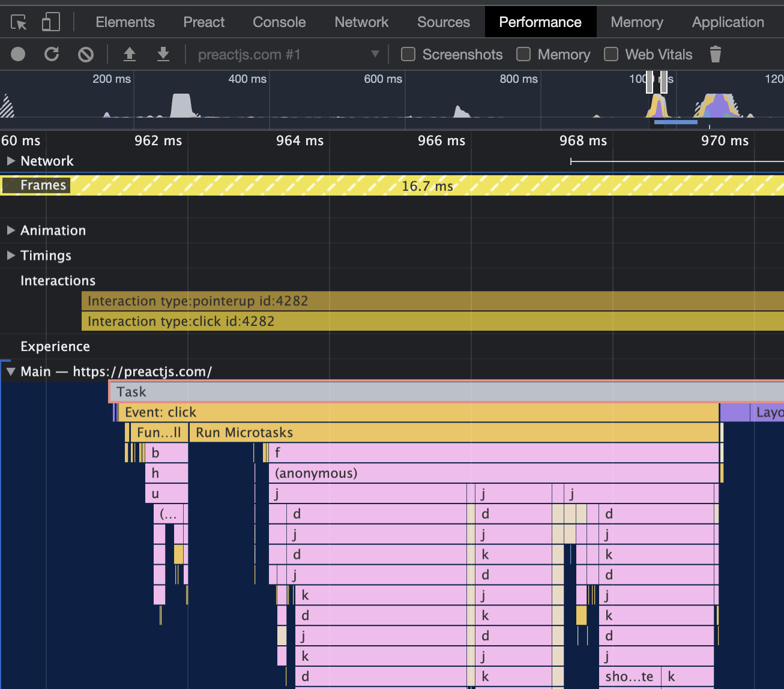The image size is (784, 689).
Task: Click the reload-and-record icon
Action: point(52,54)
